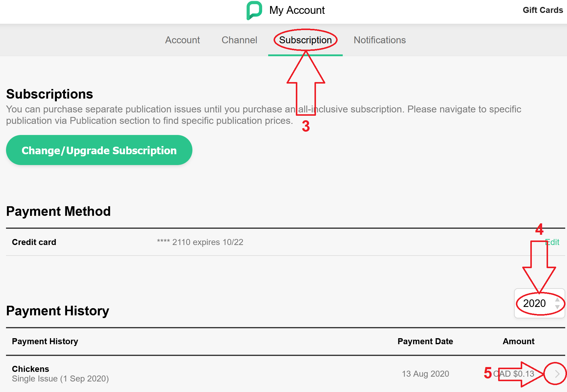Image resolution: width=567 pixels, height=392 pixels.
Task: Click the Credit card row label
Action: (x=34, y=242)
